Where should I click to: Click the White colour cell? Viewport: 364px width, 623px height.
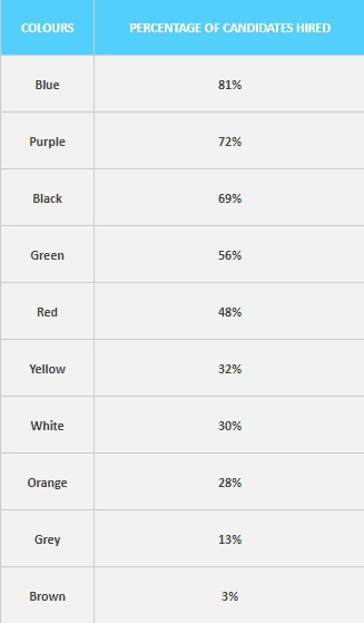[x=47, y=426]
